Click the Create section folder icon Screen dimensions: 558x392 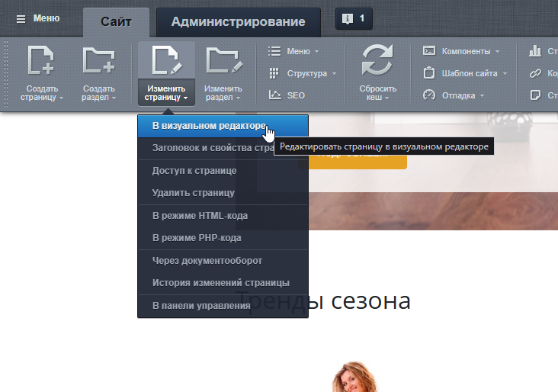click(98, 62)
